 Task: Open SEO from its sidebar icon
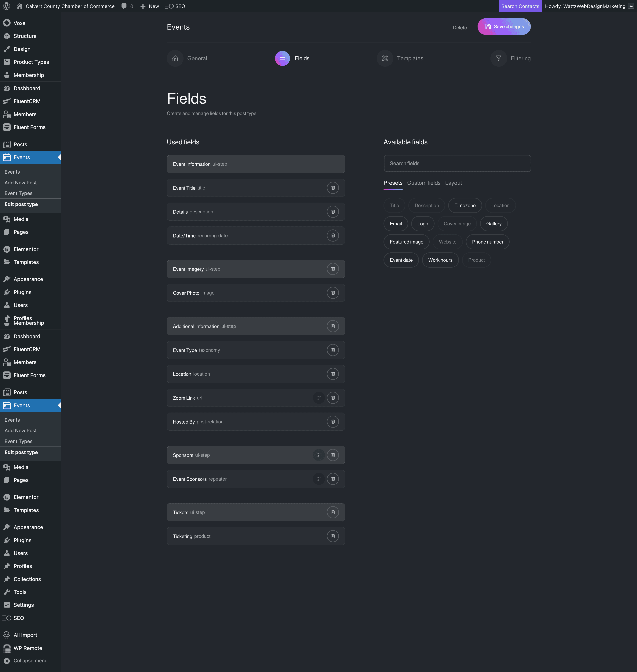pos(7,618)
